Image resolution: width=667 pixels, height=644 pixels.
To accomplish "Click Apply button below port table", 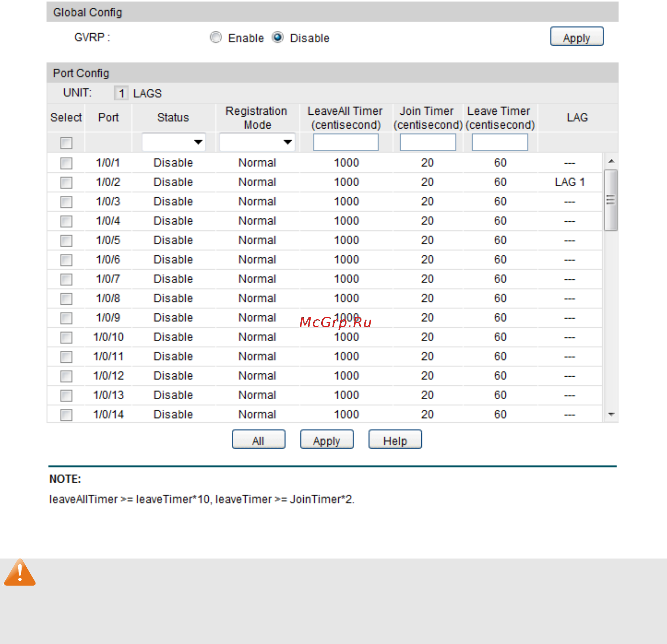I will pyautogui.click(x=327, y=439).
